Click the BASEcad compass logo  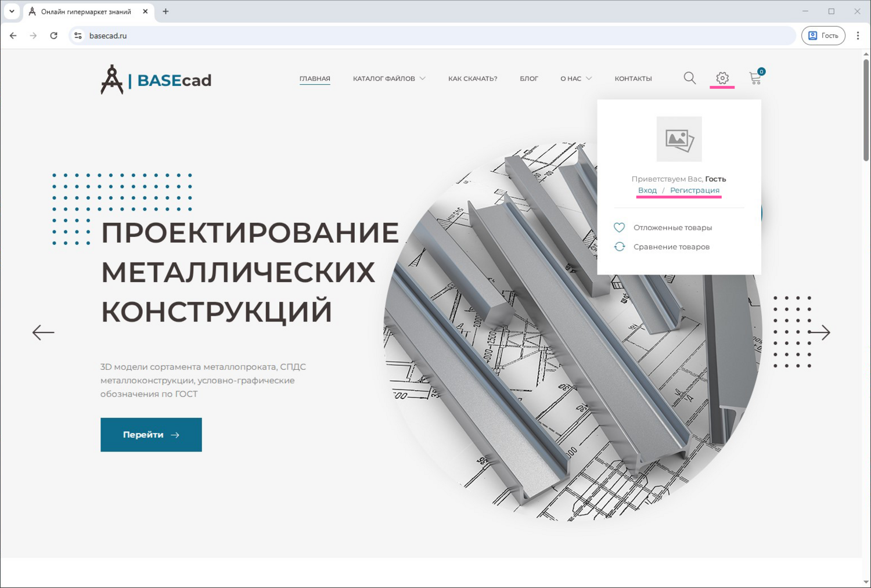[156, 80]
